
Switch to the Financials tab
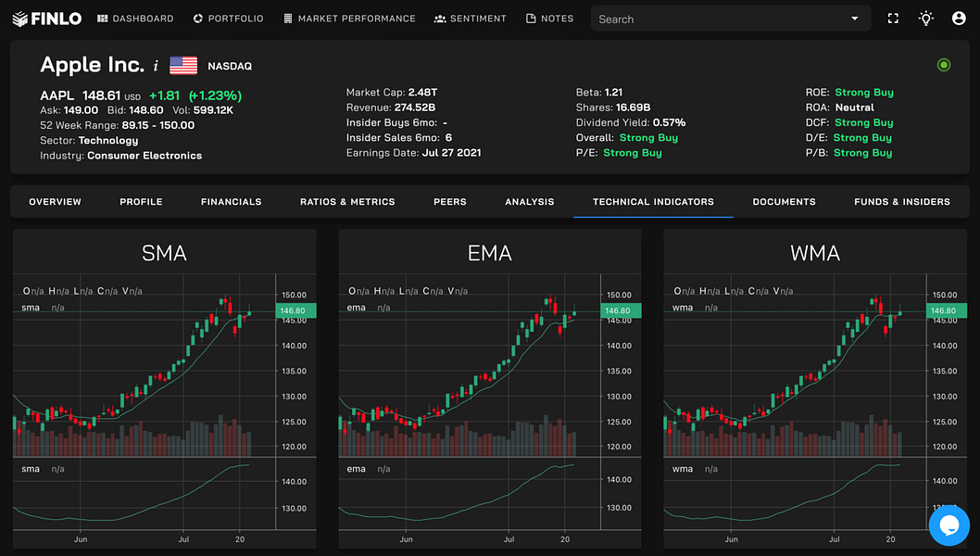[x=232, y=201]
